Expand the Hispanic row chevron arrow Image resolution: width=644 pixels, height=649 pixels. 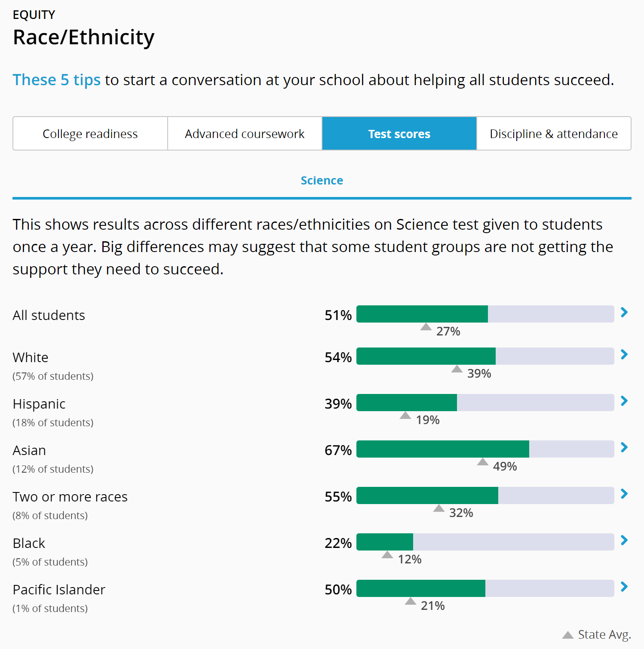624,401
